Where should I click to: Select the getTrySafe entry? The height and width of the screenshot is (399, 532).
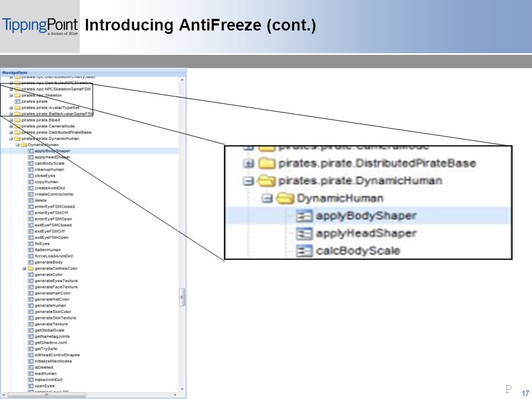tap(46, 349)
